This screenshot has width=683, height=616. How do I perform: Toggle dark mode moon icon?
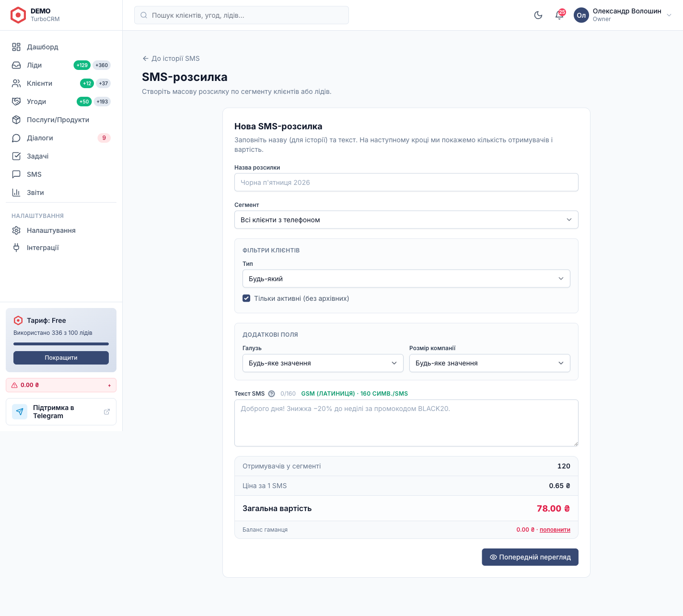point(538,15)
